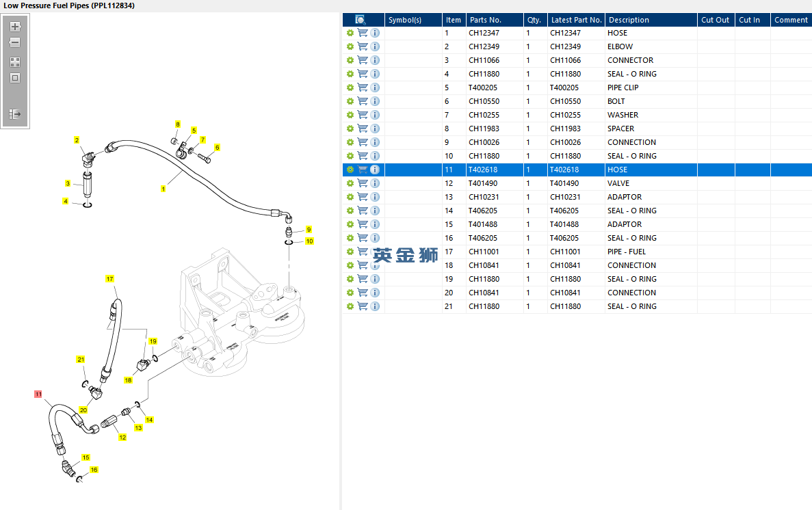Screen dimensions: 812x510
Task: Select the ELBOW description cell
Action: coord(651,46)
